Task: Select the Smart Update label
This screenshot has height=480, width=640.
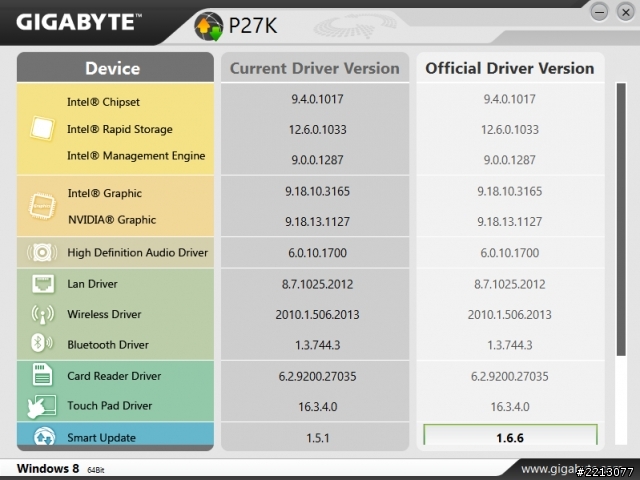Action: (x=101, y=438)
